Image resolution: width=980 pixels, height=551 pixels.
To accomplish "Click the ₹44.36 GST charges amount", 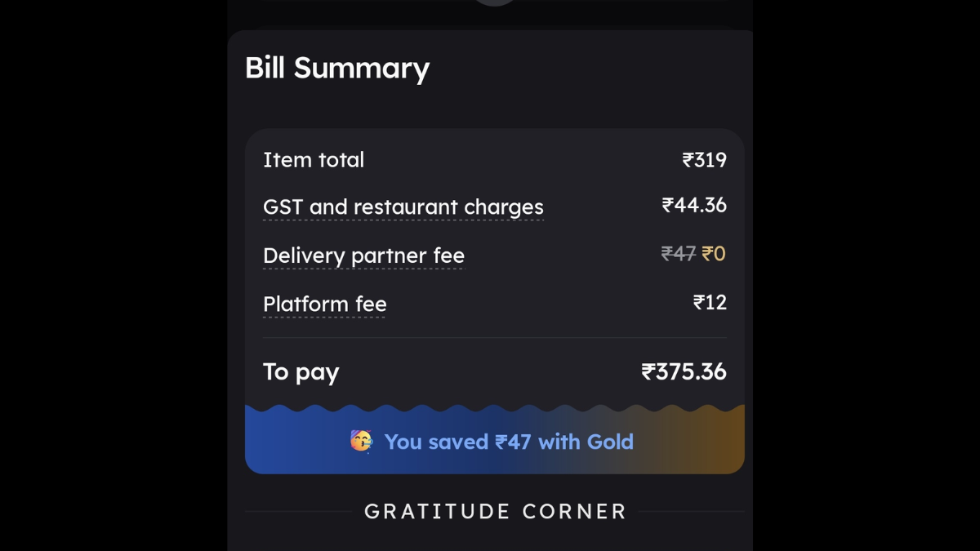I will (x=694, y=205).
